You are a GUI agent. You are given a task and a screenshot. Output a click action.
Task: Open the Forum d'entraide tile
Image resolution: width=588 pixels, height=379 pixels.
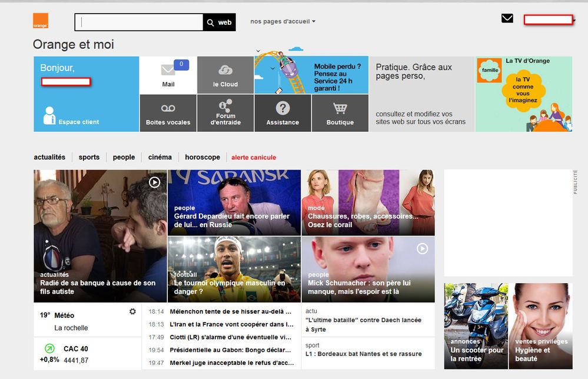point(225,113)
